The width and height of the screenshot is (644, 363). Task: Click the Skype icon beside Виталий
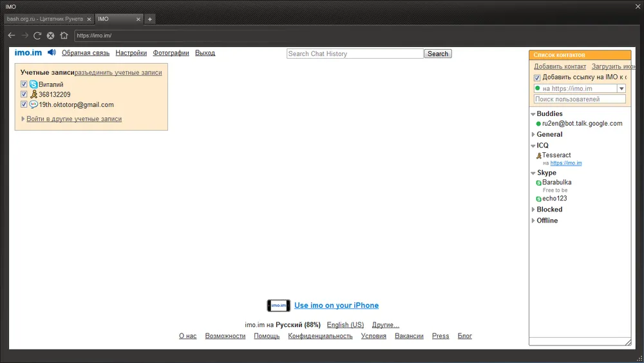tap(33, 84)
